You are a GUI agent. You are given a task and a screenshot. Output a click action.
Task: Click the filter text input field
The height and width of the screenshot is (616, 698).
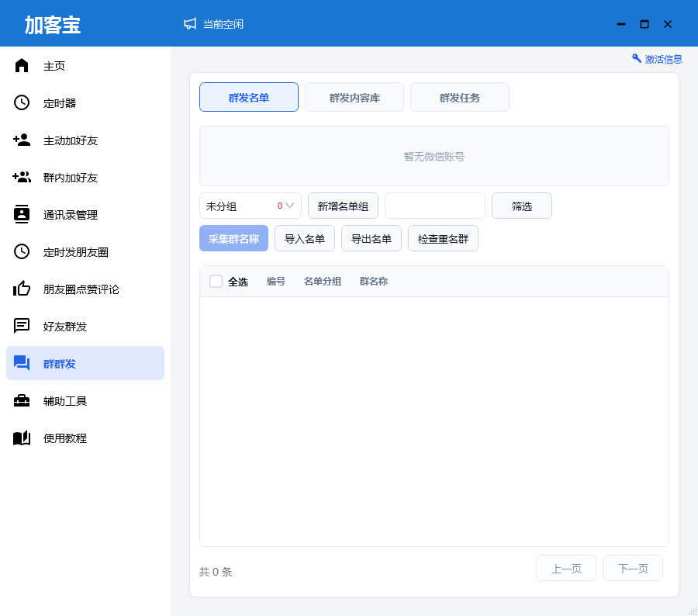tap(435, 206)
